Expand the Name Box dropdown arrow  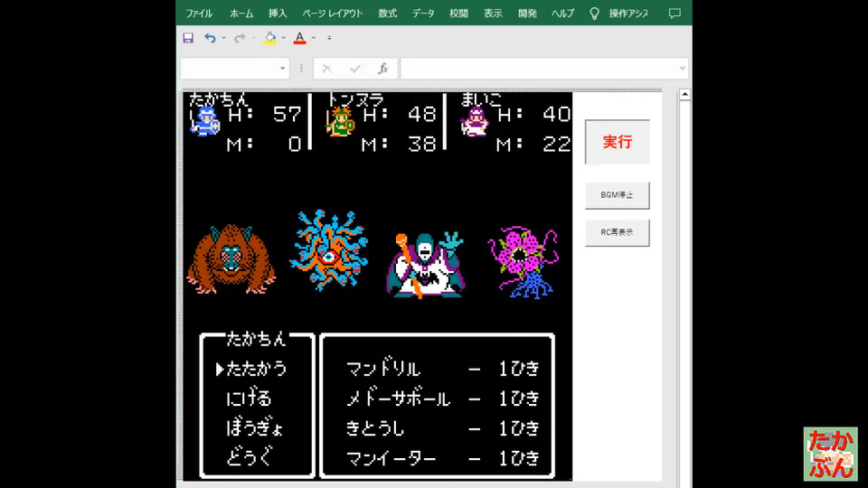282,69
